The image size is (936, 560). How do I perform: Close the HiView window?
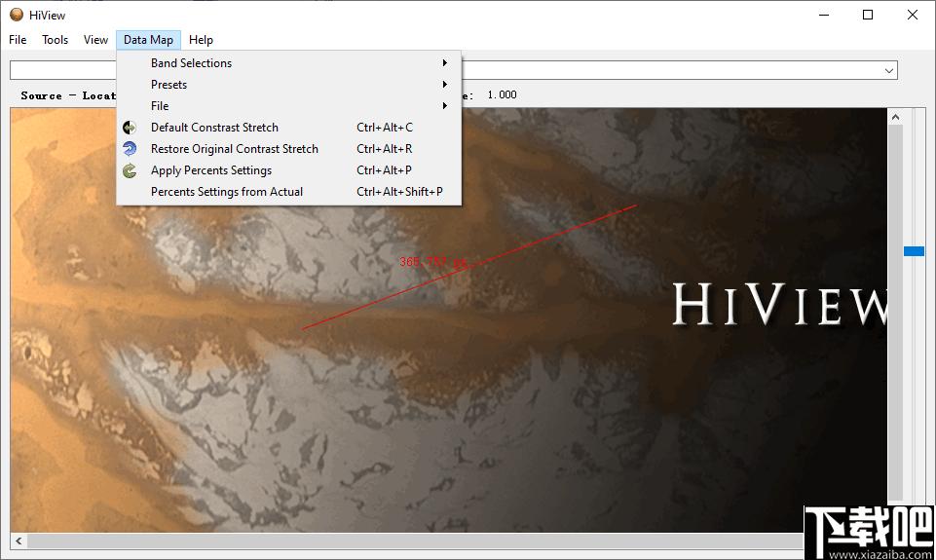[912, 15]
